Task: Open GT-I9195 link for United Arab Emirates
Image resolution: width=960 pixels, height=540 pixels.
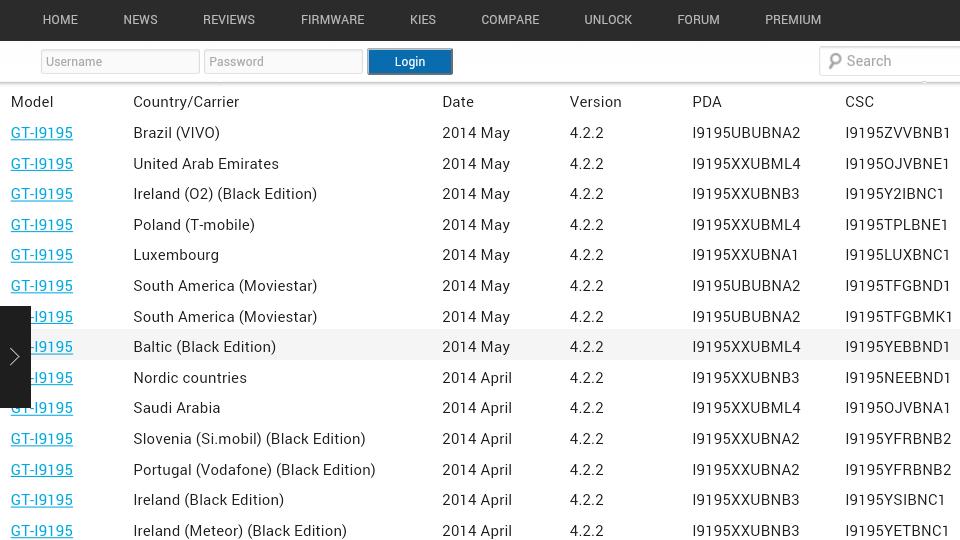Action: coord(42,163)
